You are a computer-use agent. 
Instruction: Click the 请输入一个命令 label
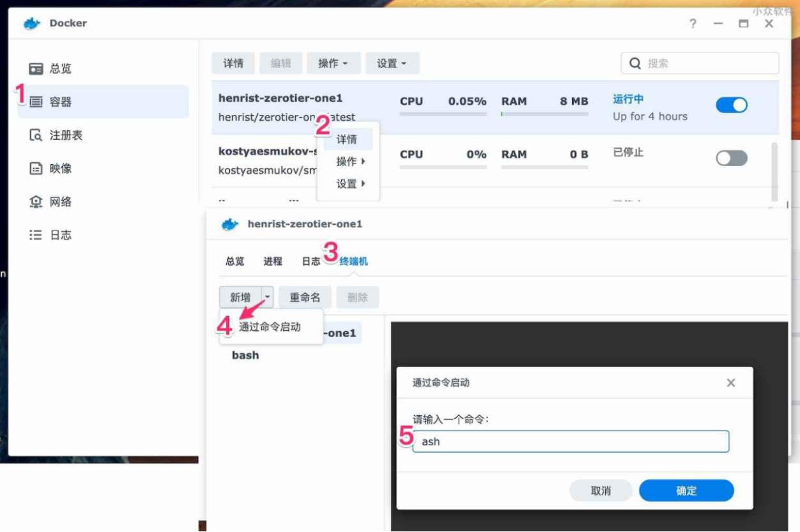pos(450,420)
